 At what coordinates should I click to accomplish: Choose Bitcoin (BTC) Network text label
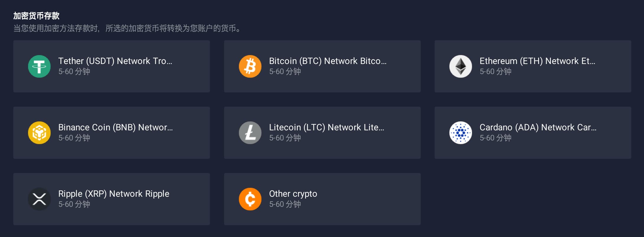click(x=328, y=61)
